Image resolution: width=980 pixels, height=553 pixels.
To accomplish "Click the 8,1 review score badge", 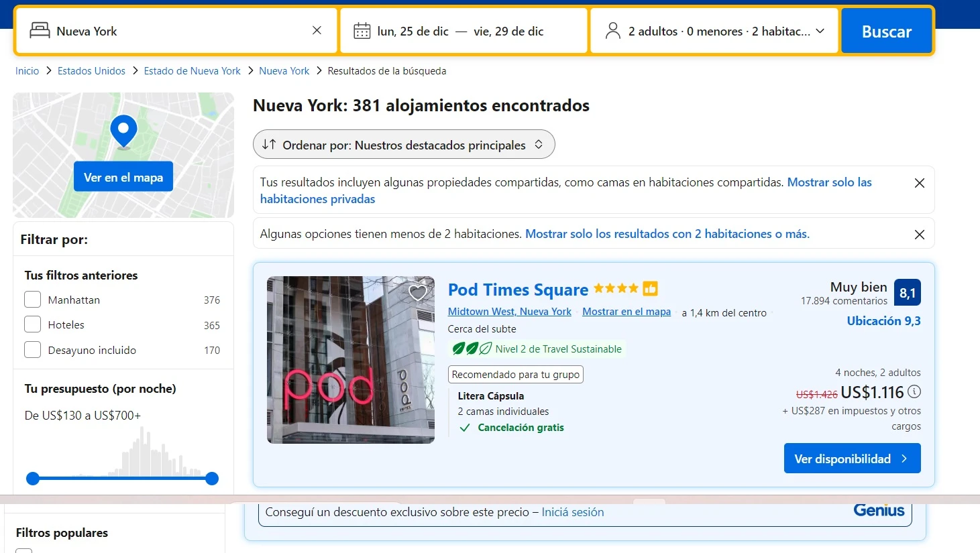I will point(907,293).
